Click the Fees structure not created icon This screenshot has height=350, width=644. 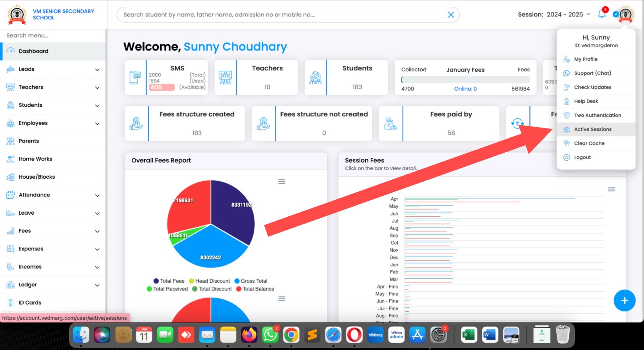[x=263, y=123]
